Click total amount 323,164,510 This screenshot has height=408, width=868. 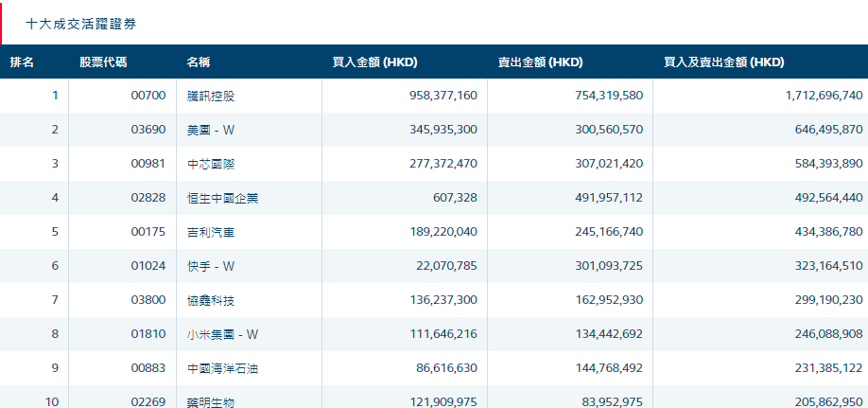click(x=829, y=266)
